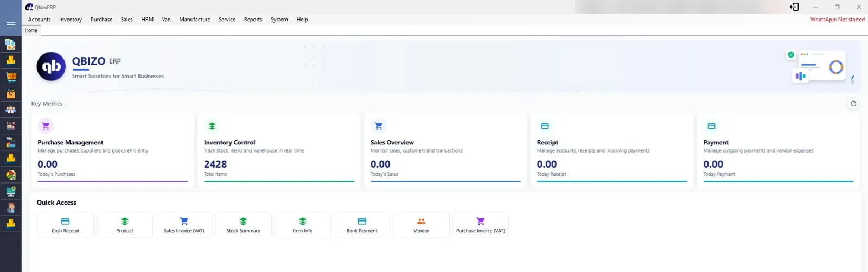Open the Service menu
Image resolution: width=868 pixels, height=272 pixels.
[227, 20]
